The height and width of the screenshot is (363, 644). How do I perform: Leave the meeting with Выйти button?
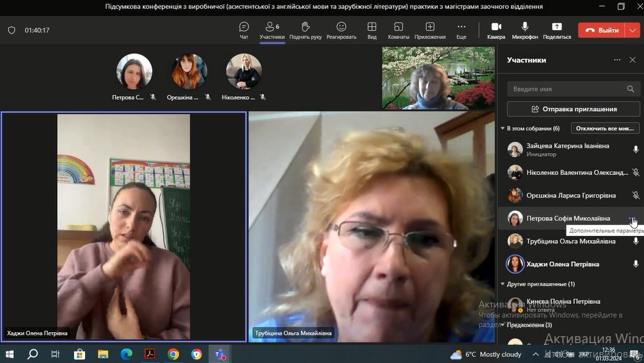pyautogui.click(x=601, y=30)
